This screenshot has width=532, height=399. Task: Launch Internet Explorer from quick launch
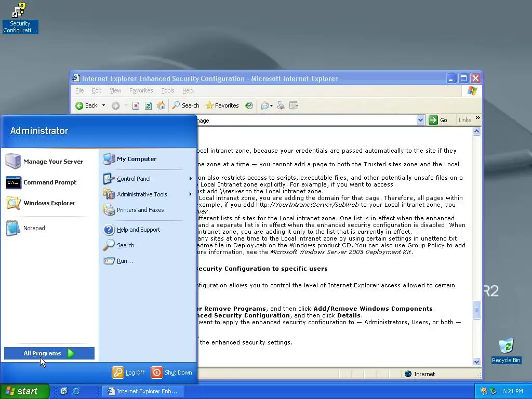pyautogui.click(x=76, y=391)
